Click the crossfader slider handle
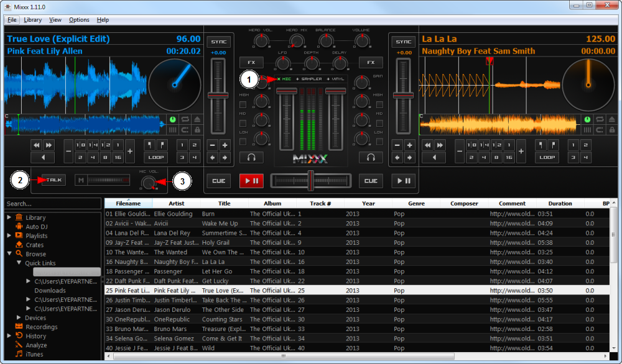This screenshot has height=364, width=622. point(310,181)
